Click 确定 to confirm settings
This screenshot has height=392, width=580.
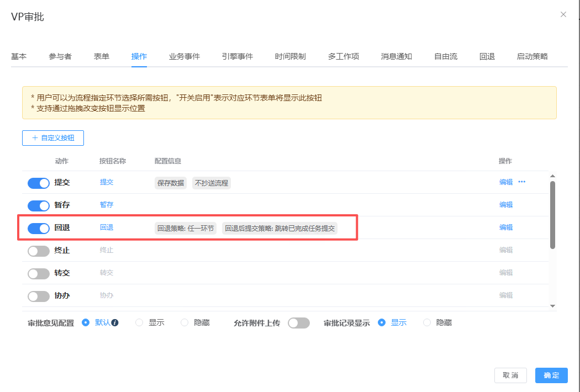551,375
